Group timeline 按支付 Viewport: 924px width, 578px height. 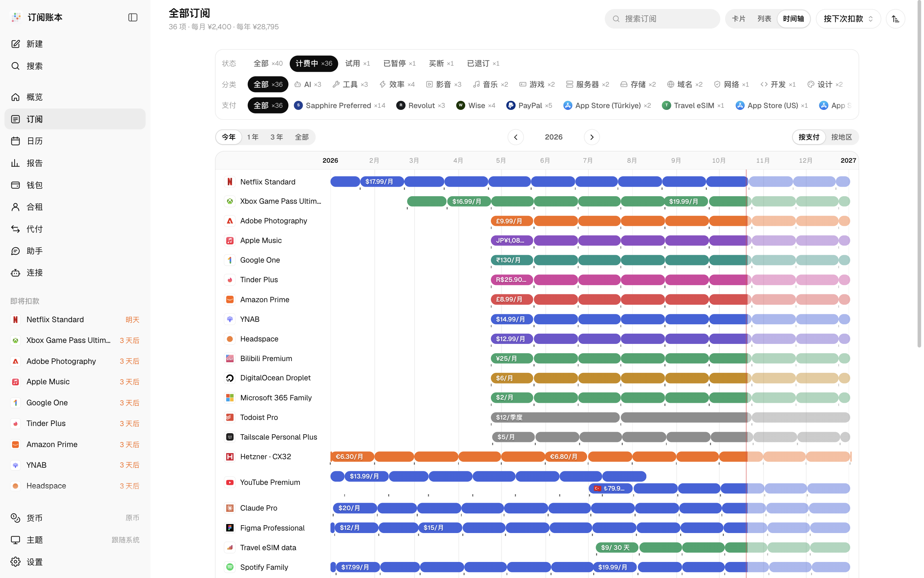pos(809,137)
